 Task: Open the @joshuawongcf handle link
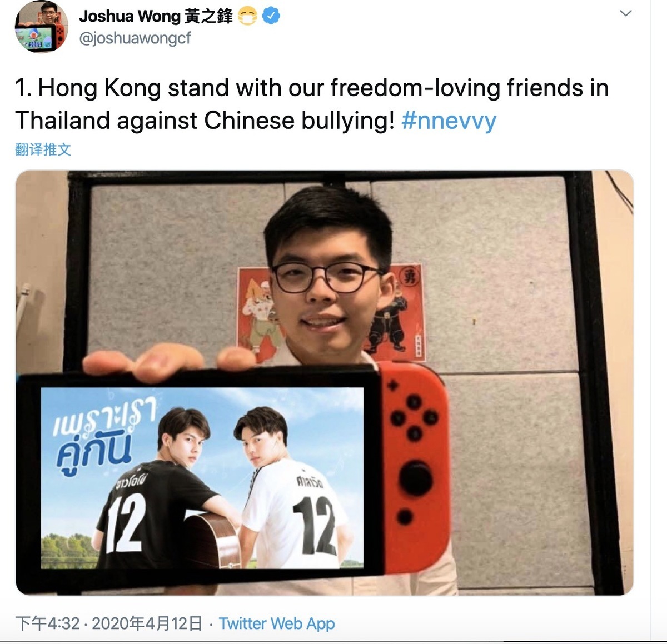[x=135, y=38]
